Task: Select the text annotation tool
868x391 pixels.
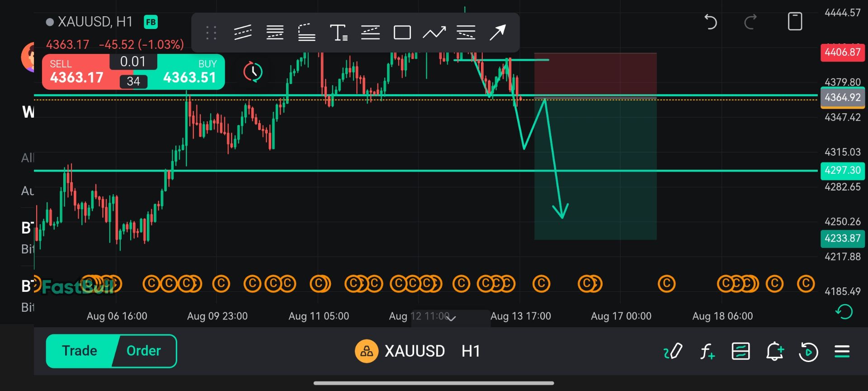Action: (339, 33)
